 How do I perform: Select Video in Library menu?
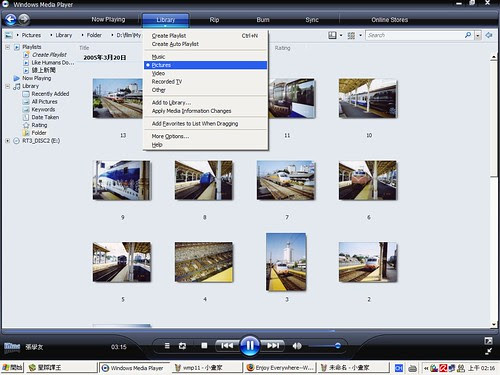[x=205, y=73]
